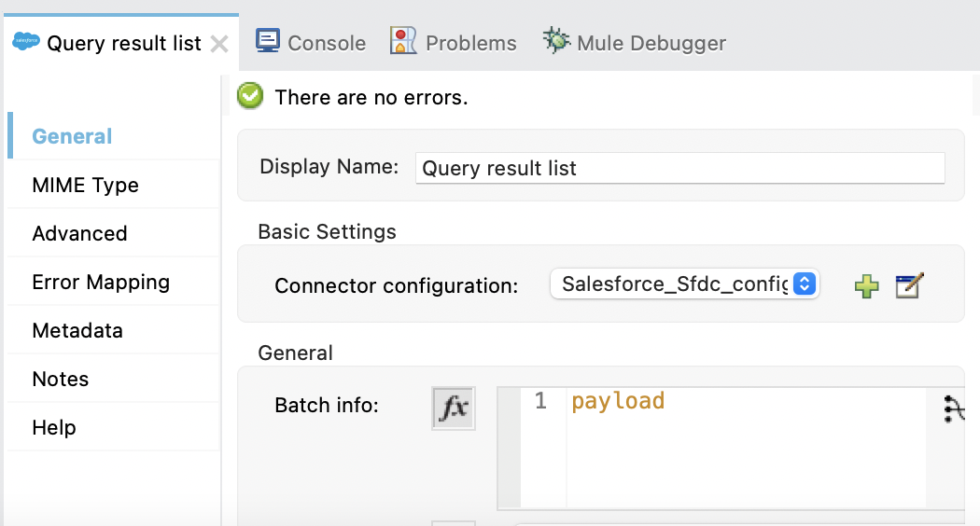Viewport: 980px width, 526px height.
Task: Close the Query result list tab
Action: 219,44
